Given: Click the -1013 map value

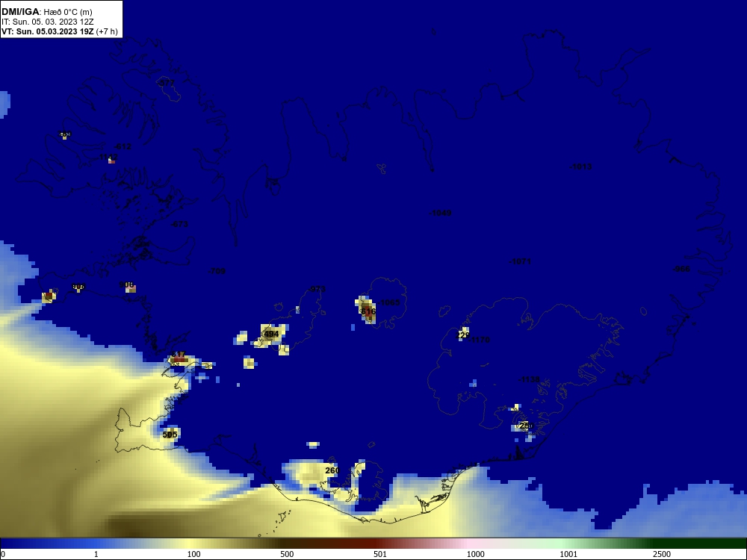Looking at the screenshot, I should point(580,167).
